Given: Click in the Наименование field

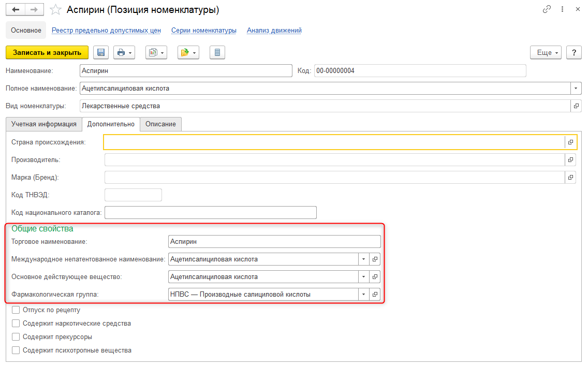Looking at the screenshot, I should tap(186, 71).
